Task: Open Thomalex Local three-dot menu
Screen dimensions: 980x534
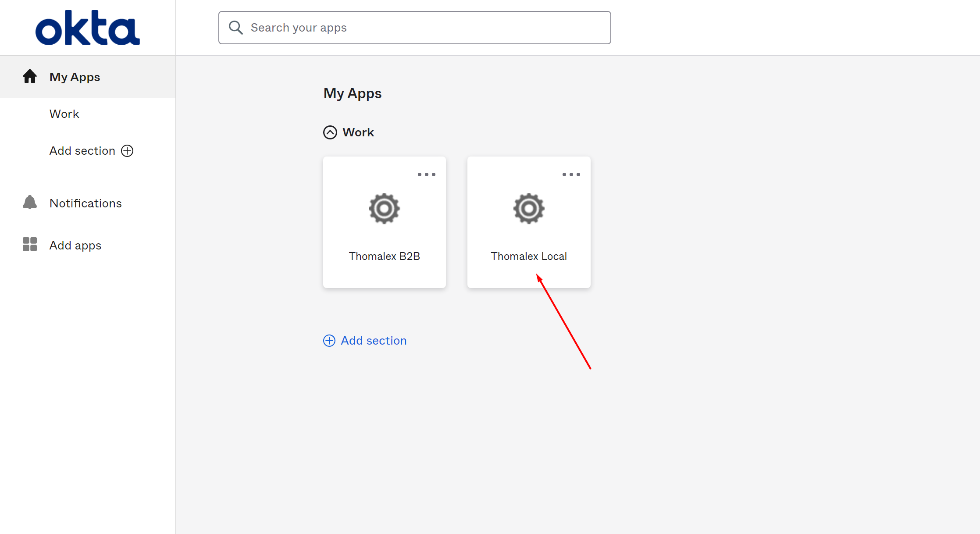Action: point(571,174)
